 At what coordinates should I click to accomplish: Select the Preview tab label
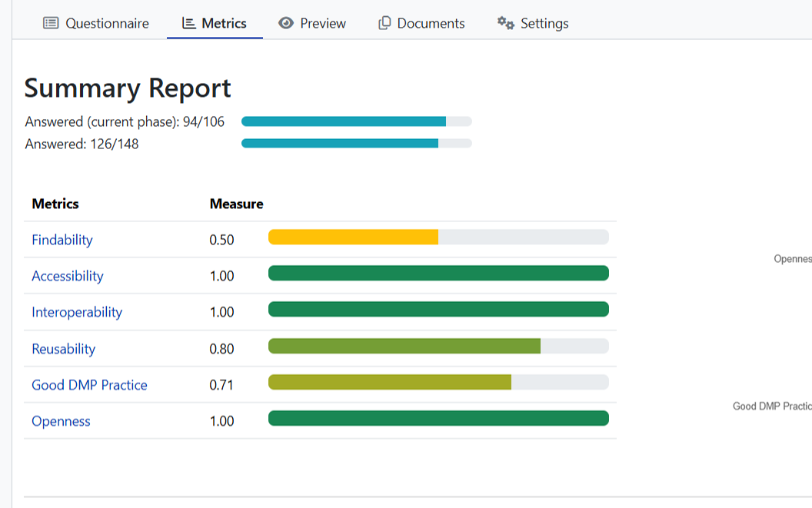coord(323,23)
